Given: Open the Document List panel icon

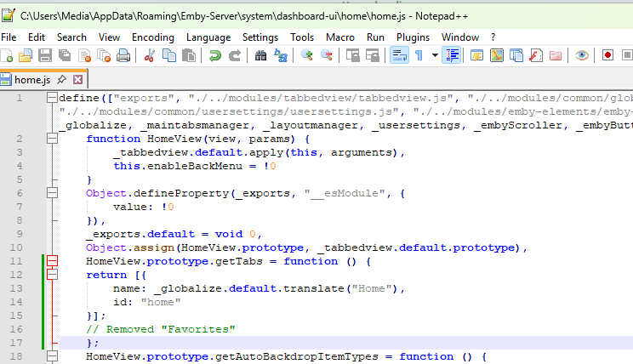Looking at the screenshot, I should click(516, 55).
